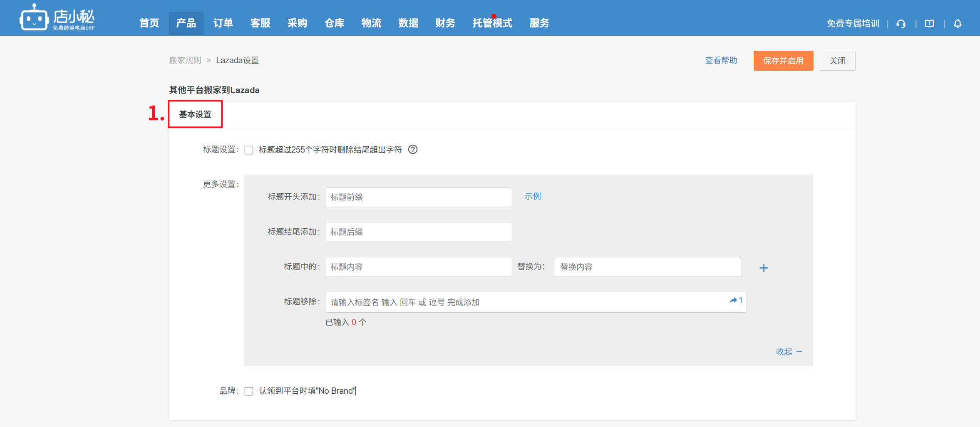Open the 订单 menu
980x427 pixels.
(x=223, y=23)
